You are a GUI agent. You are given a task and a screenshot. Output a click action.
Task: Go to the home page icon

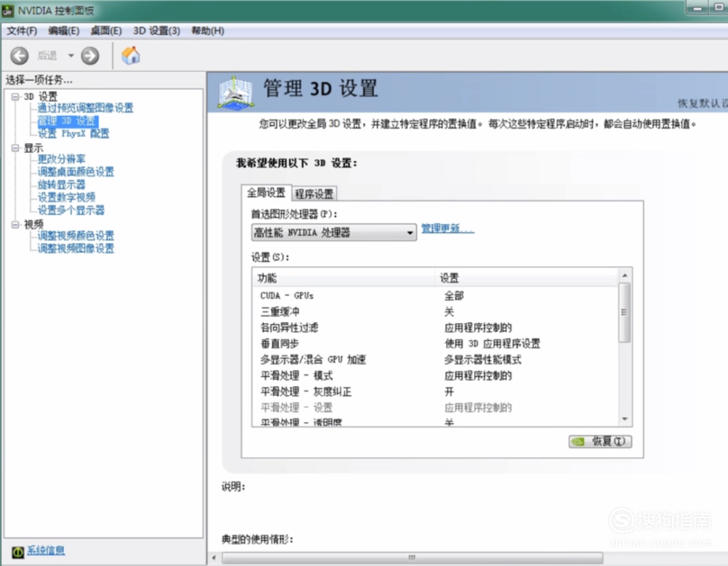(131, 55)
